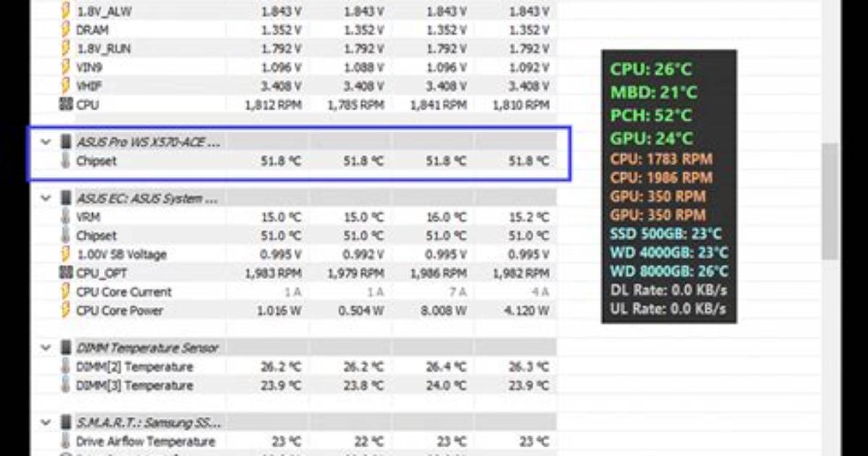The height and width of the screenshot is (456, 868).
Task: Collapse the DIMM Temperature Sensor group
Action: click(46, 347)
